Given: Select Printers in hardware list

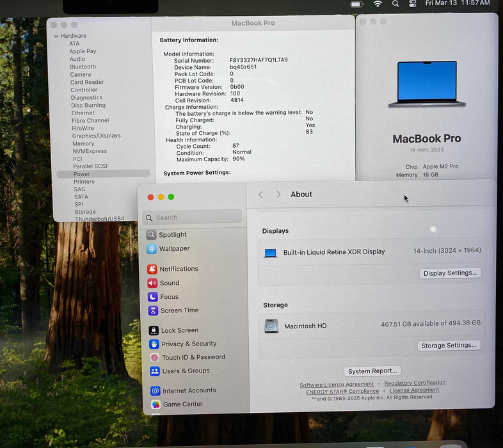Looking at the screenshot, I should point(84,182).
